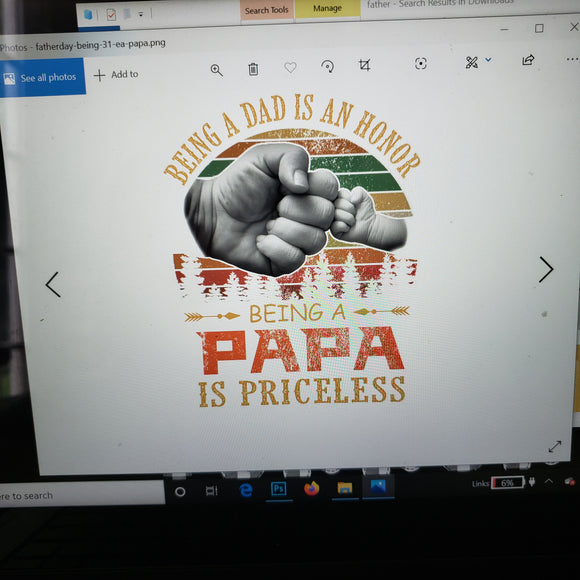Open Edit and Create tools icon
This screenshot has width=580, height=580.
click(471, 62)
